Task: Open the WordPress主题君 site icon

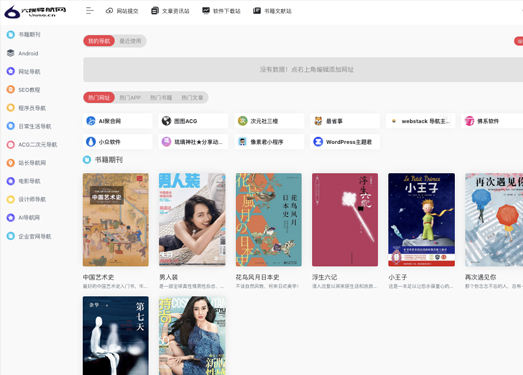Action: click(x=318, y=142)
